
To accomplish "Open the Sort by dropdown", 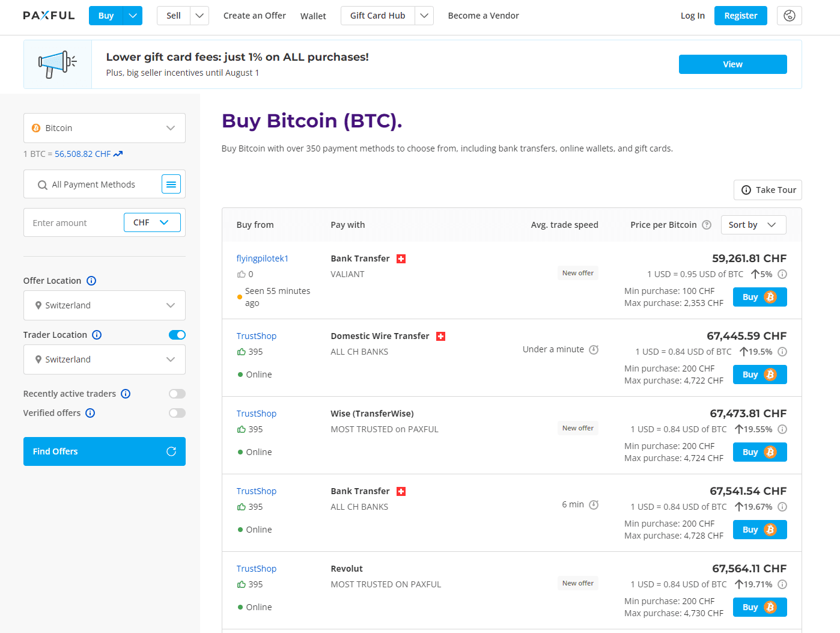I will click(x=753, y=225).
